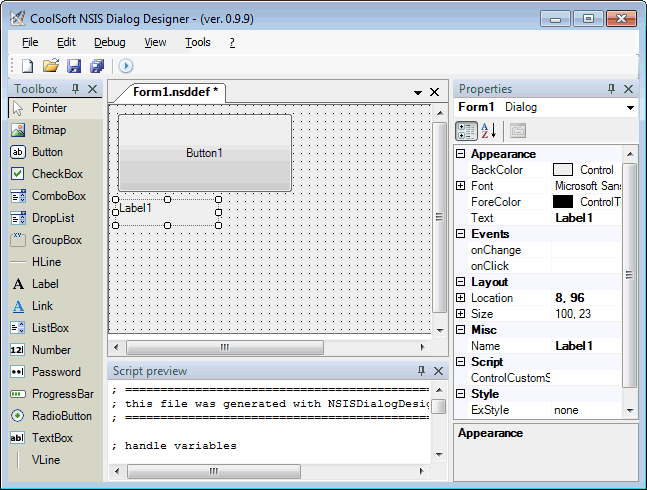Switch to Alphabetical sort in Properties
This screenshot has width=647, height=490.
click(x=489, y=130)
